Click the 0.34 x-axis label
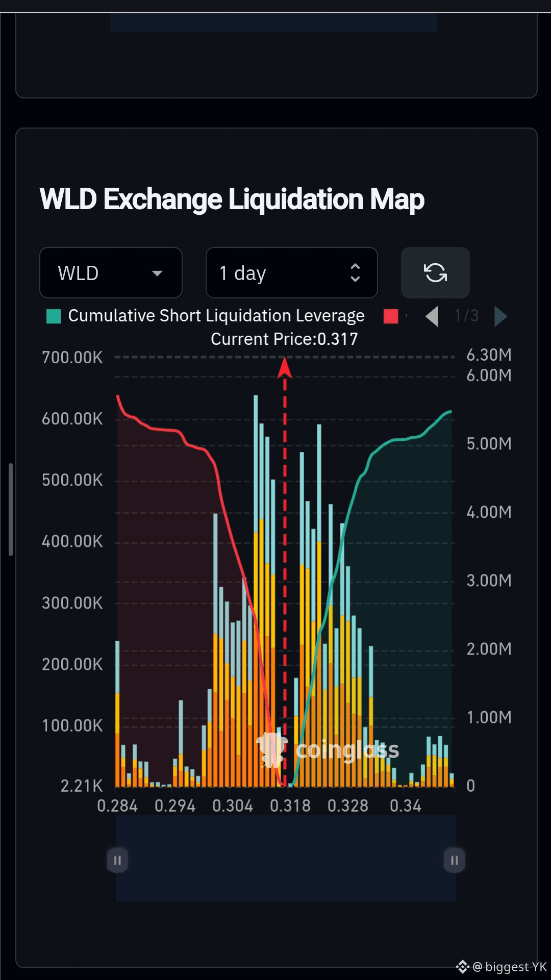The image size is (551, 980). click(x=406, y=806)
